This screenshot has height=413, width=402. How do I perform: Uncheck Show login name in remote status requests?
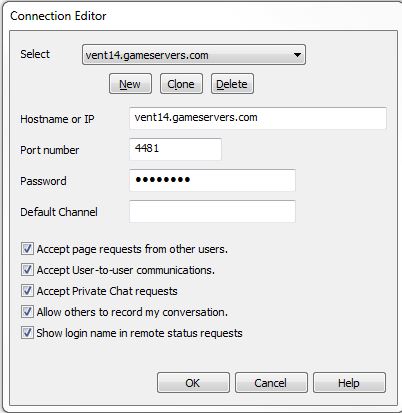coord(27,333)
